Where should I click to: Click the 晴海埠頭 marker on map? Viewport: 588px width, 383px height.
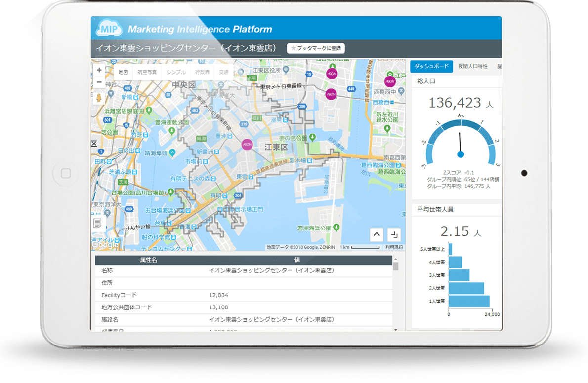[x=172, y=153]
